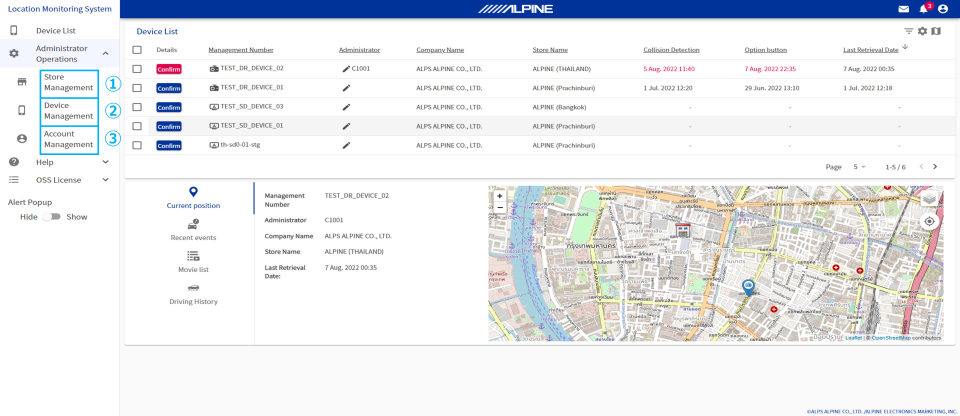Select the Movie list tab

193,262
